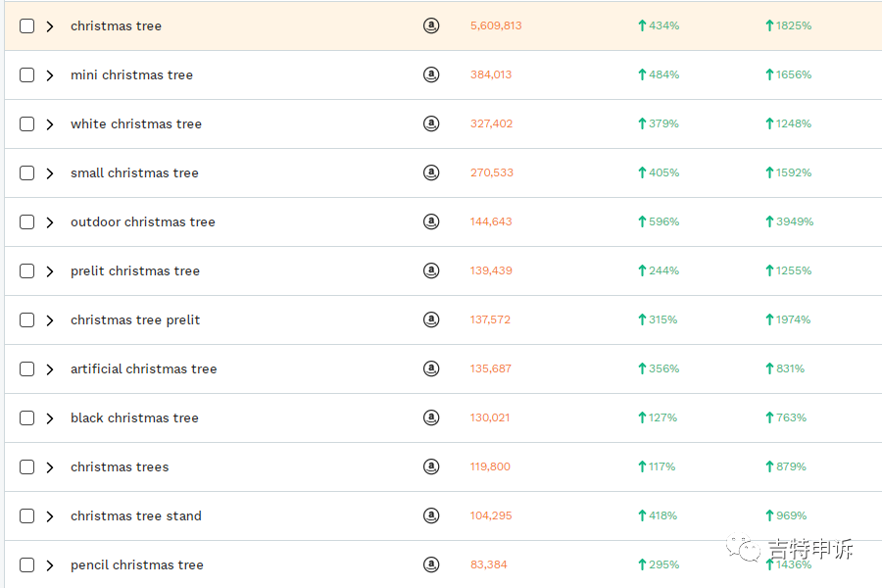Click Amazon icon for outdoor christmas tree
This screenshot has width=882, height=588.
[431, 221]
